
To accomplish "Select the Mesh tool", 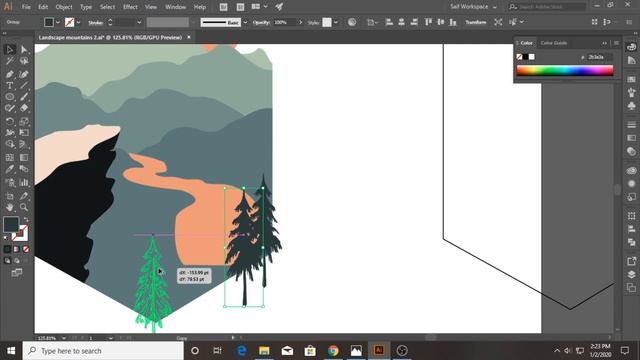I will click(10, 157).
